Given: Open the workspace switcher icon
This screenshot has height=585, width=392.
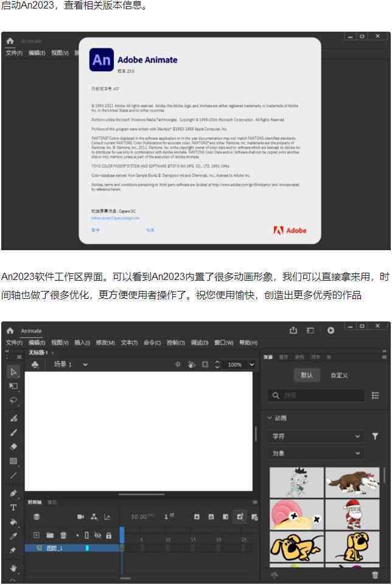Looking at the screenshot, I should 310,331.
